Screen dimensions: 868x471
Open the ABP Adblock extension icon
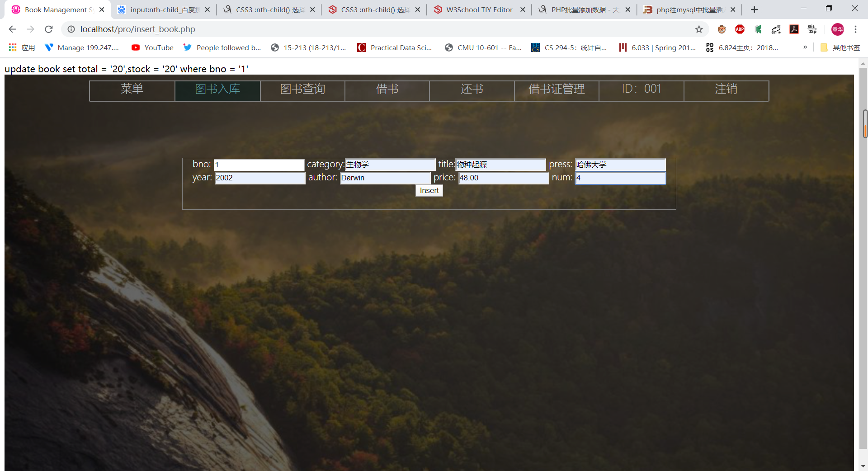(x=740, y=29)
